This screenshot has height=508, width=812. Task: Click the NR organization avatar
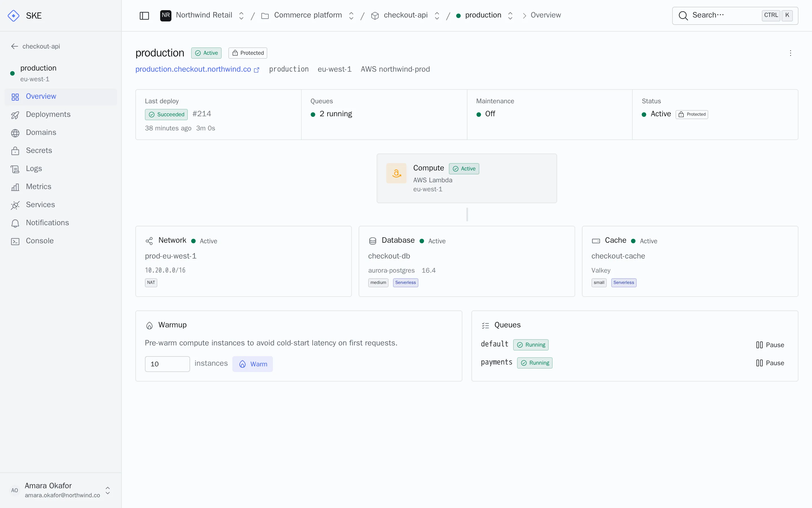pos(166,16)
